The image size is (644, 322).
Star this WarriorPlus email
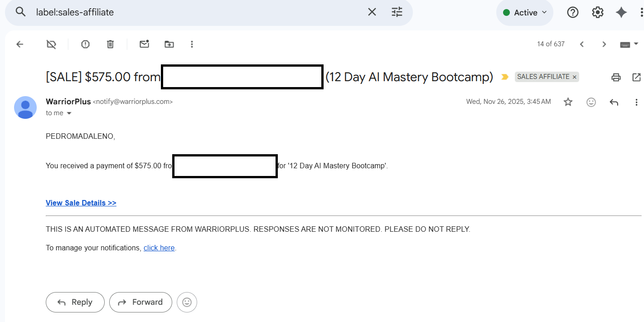click(568, 102)
